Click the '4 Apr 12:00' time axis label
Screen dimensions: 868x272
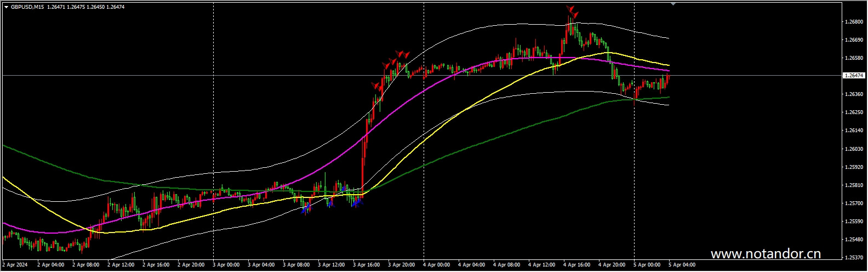pos(541,265)
